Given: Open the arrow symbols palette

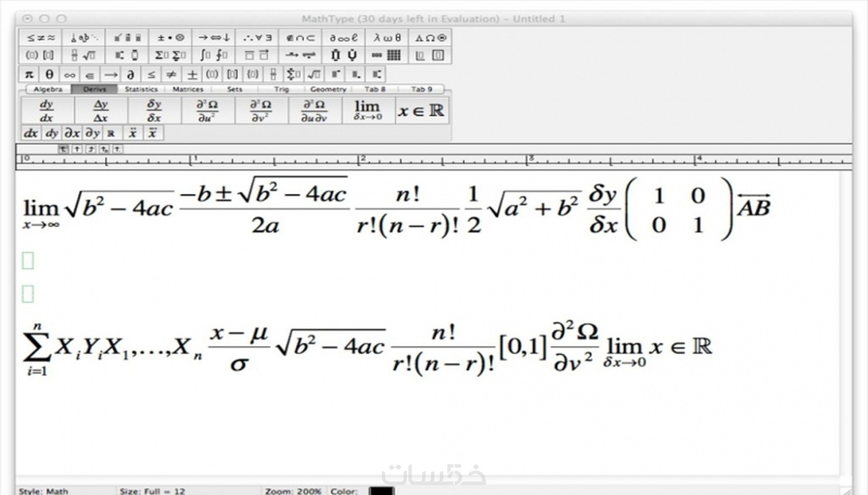Looking at the screenshot, I should [214, 38].
